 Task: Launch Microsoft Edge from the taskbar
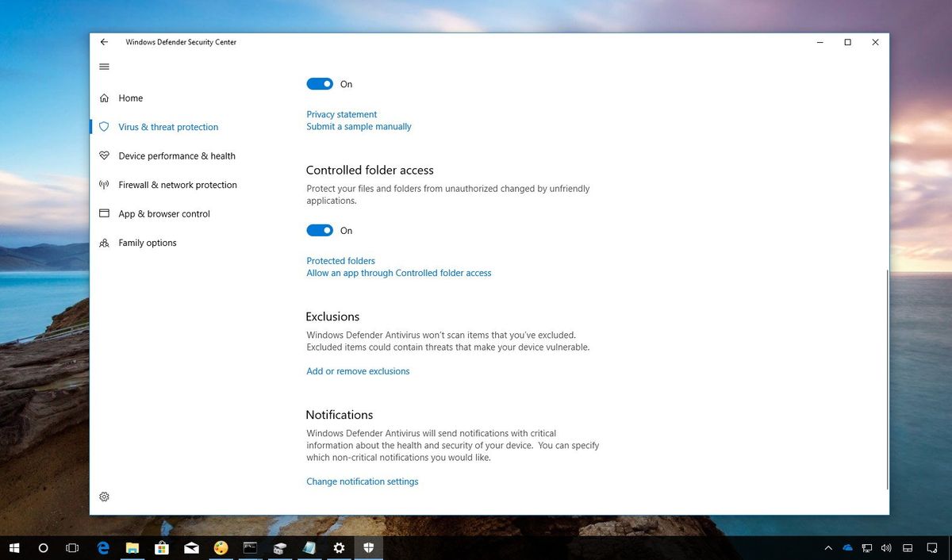point(102,547)
